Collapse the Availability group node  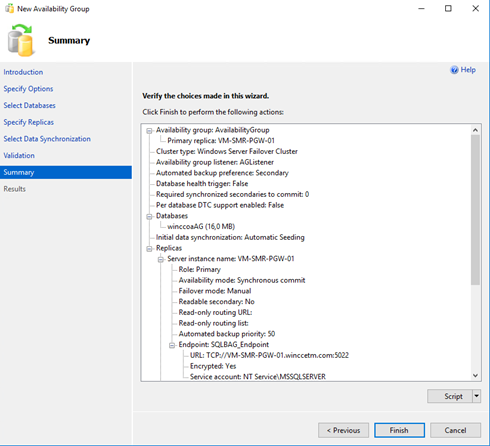pyautogui.click(x=149, y=131)
